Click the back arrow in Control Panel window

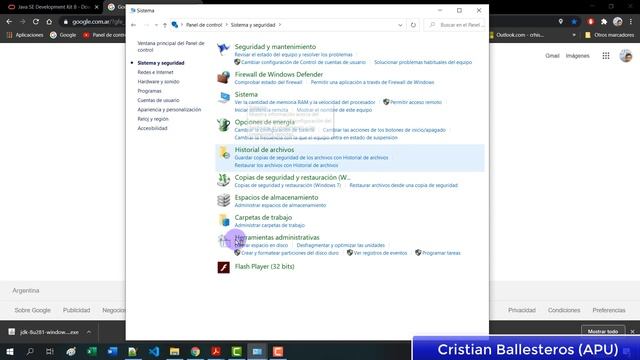(x=133, y=25)
